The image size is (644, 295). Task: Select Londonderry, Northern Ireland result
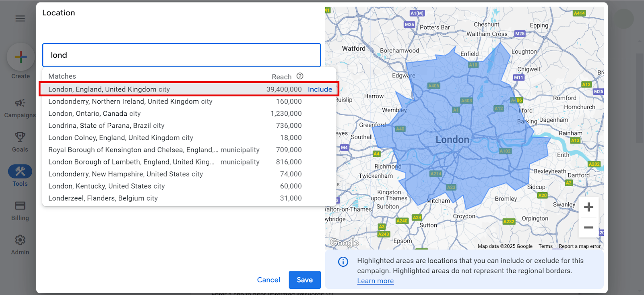pyautogui.click(x=189, y=102)
